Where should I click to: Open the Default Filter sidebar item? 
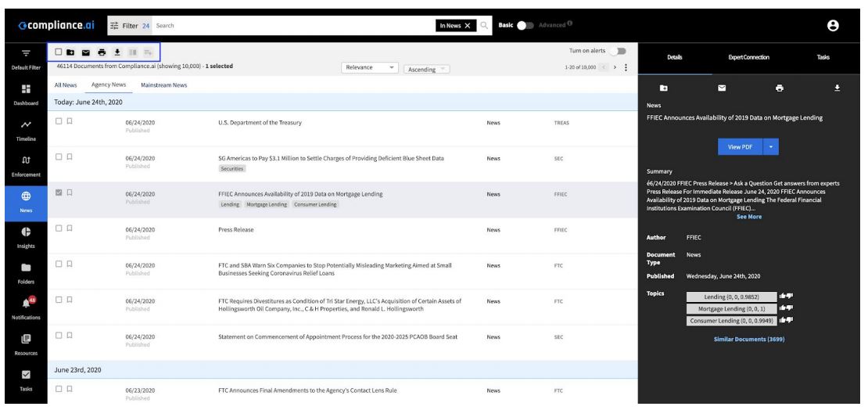pos(26,59)
